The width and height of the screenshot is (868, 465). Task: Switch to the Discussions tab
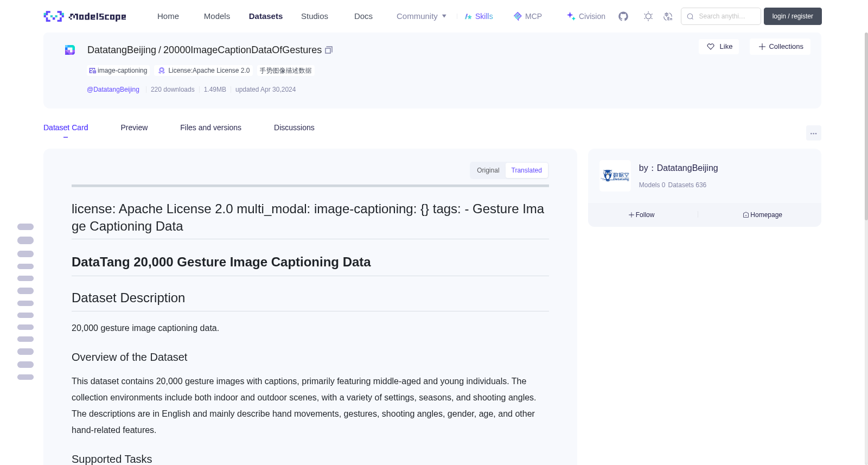294,128
